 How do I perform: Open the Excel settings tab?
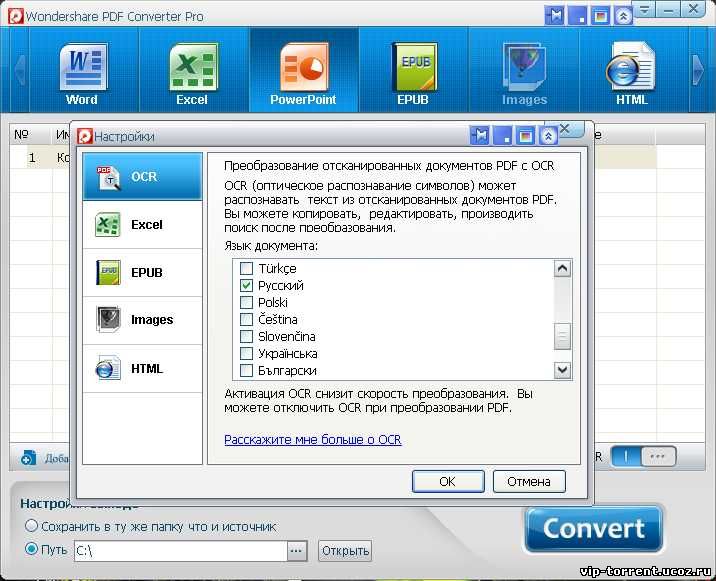[142, 225]
